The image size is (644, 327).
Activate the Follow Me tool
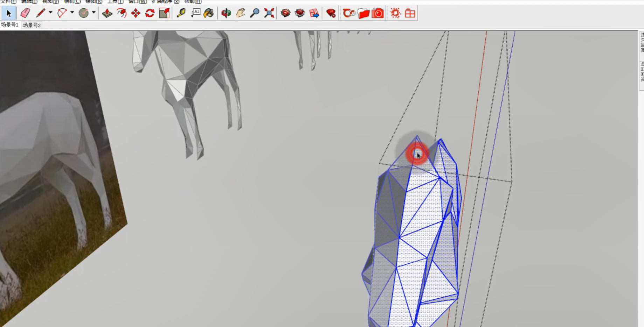click(122, 13)
